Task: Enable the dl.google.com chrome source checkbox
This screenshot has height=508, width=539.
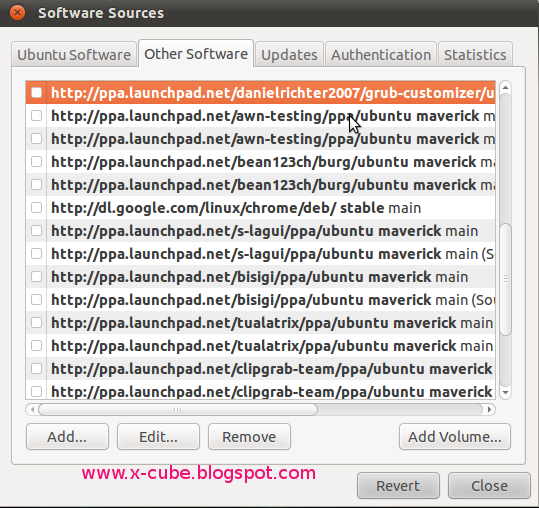Action: pyautogui.click(x=36, y=208)
